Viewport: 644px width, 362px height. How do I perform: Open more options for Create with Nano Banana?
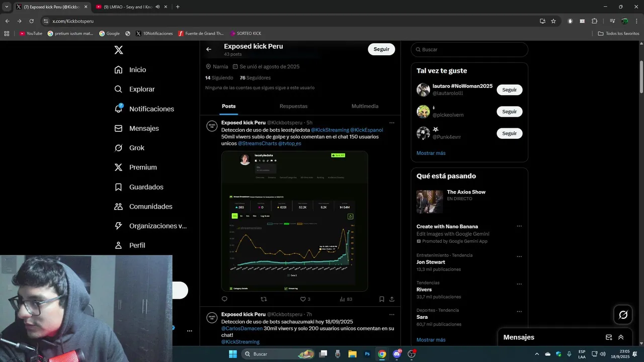pos(519,226)
